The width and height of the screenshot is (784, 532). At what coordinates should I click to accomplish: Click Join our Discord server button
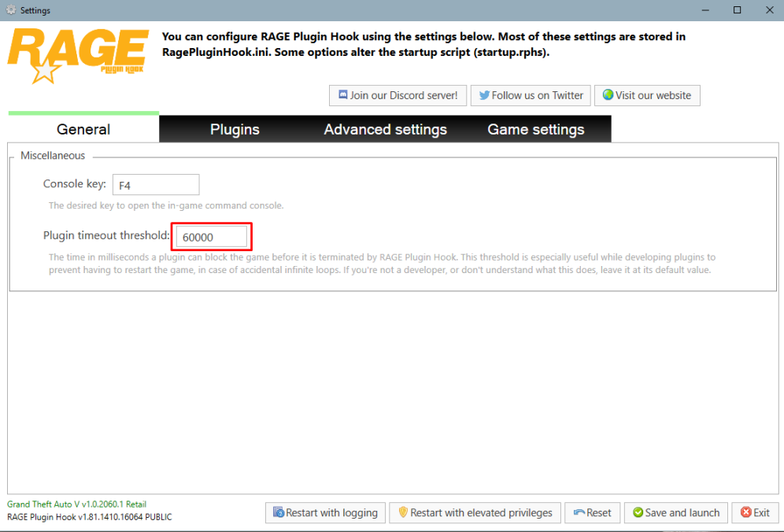coord(398,95)
